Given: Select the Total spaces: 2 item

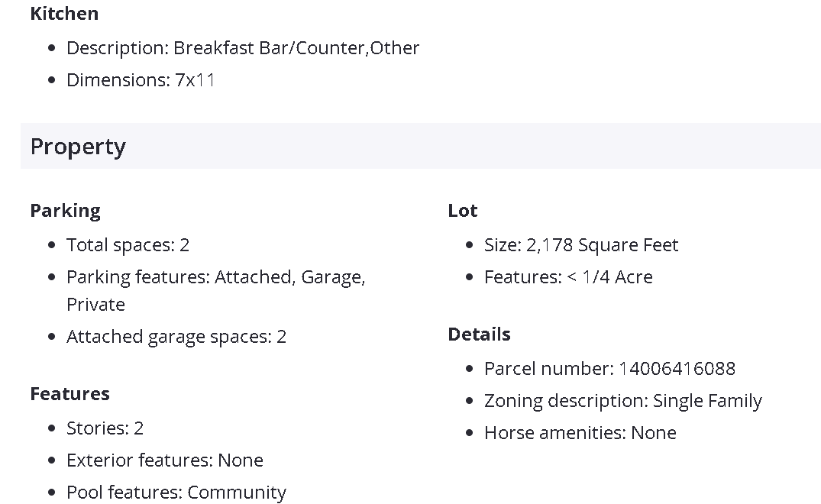Looking at the screenshot, I should pos(128,245).
